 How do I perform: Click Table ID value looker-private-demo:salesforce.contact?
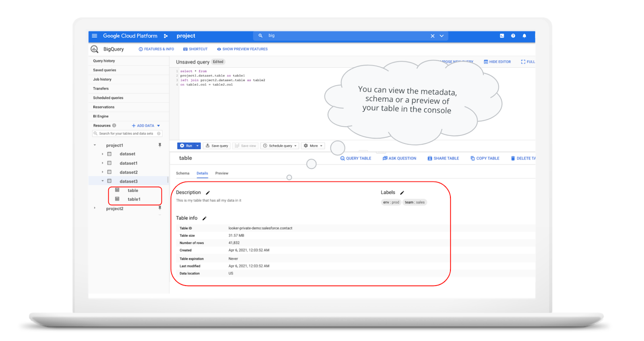pyautogui.click(x=260, y=228)
